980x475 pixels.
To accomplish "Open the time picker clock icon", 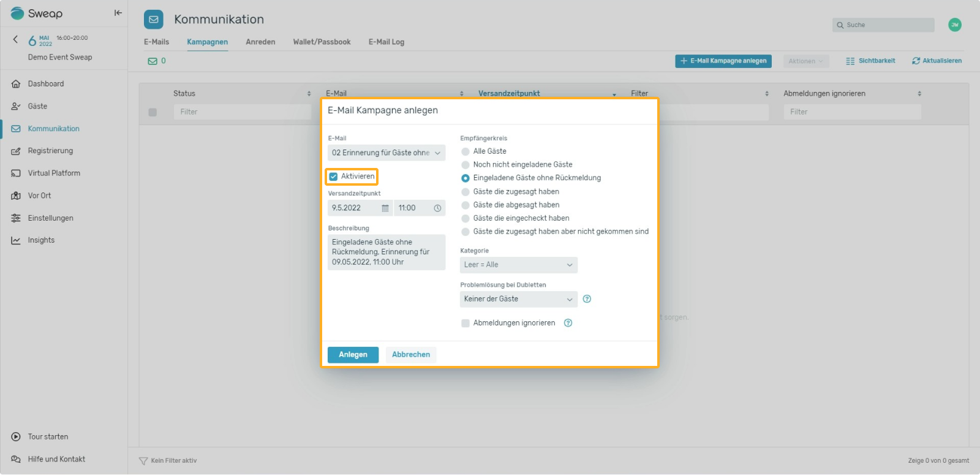I will [437, 208].
